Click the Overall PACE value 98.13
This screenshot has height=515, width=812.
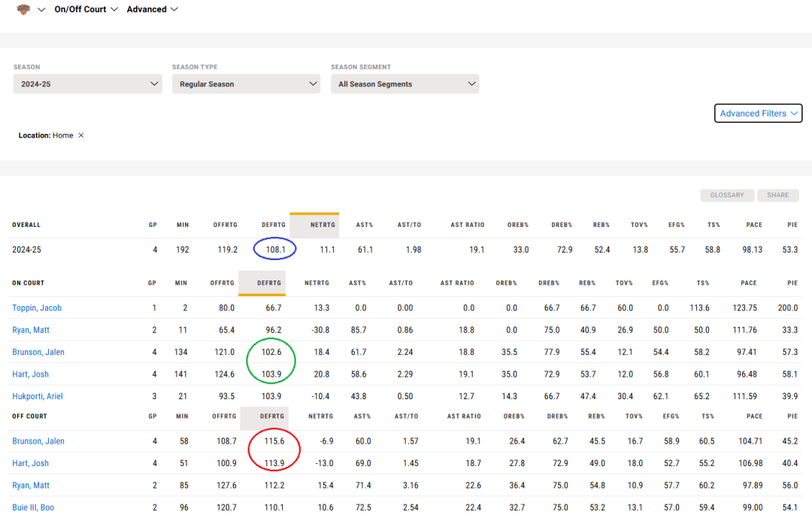[753, 250]
